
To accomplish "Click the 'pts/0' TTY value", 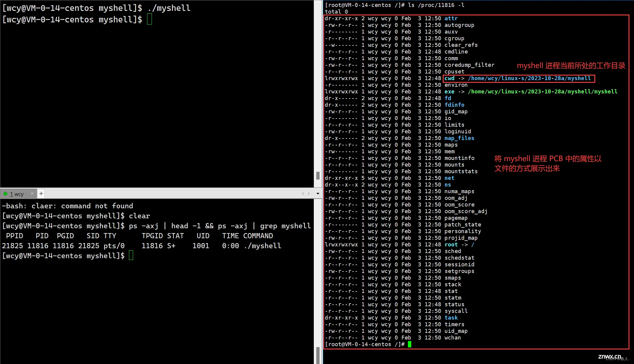I will pyautogui.click(x=114, y=246).
